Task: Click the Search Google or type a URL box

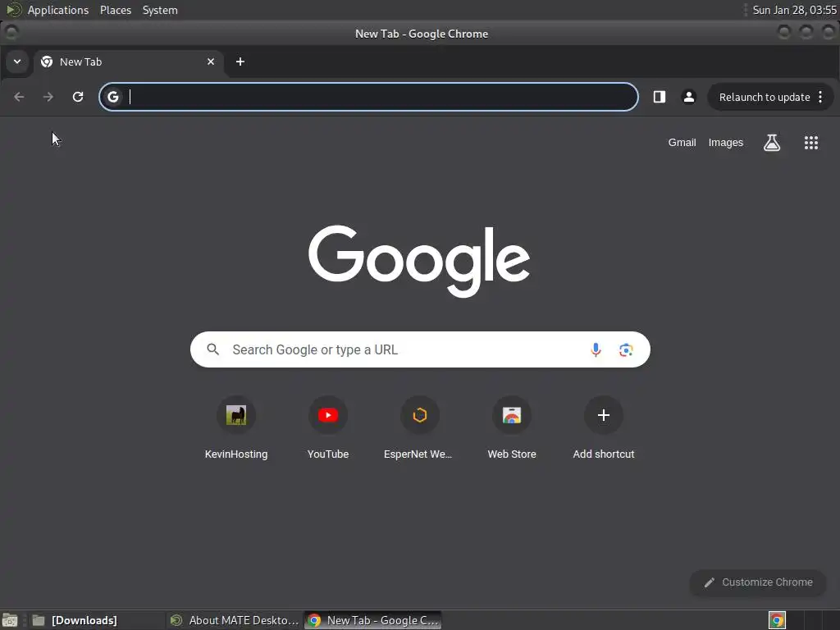Action: pyautogui.click(x=420, y=349)
